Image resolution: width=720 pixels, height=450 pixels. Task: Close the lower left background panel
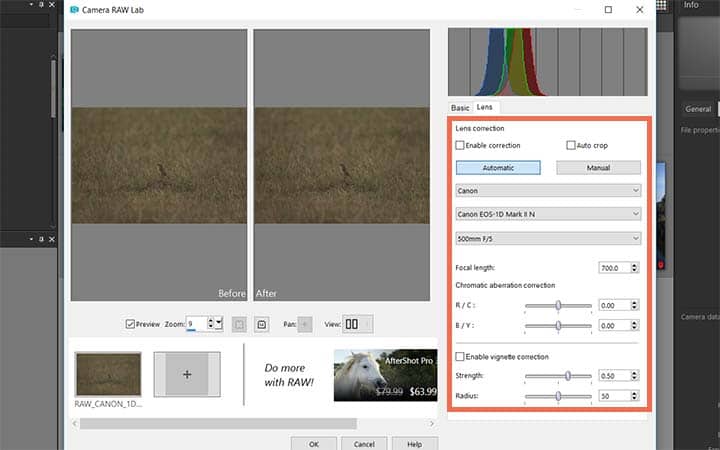pos(51,239)
